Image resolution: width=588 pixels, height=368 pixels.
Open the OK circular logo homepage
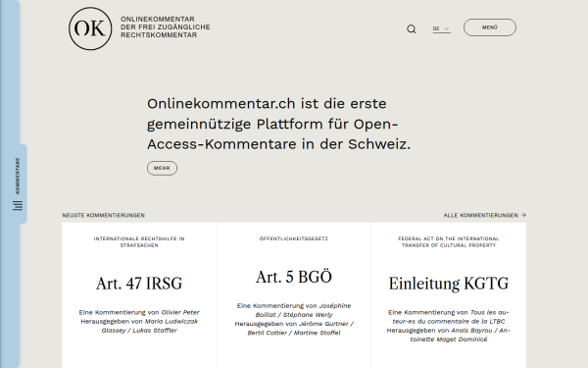(x=90, y=28)
